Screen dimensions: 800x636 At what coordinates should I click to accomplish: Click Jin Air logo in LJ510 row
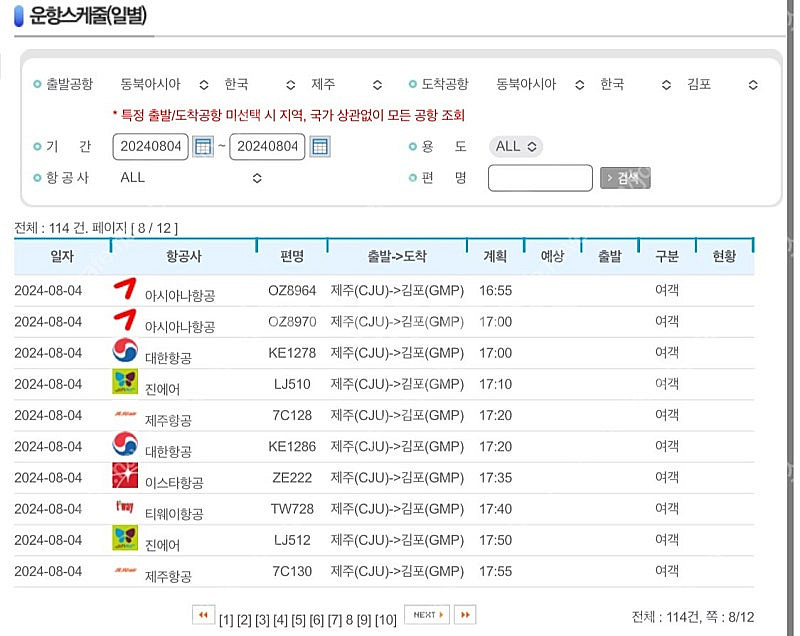click(x=125, y=381)
